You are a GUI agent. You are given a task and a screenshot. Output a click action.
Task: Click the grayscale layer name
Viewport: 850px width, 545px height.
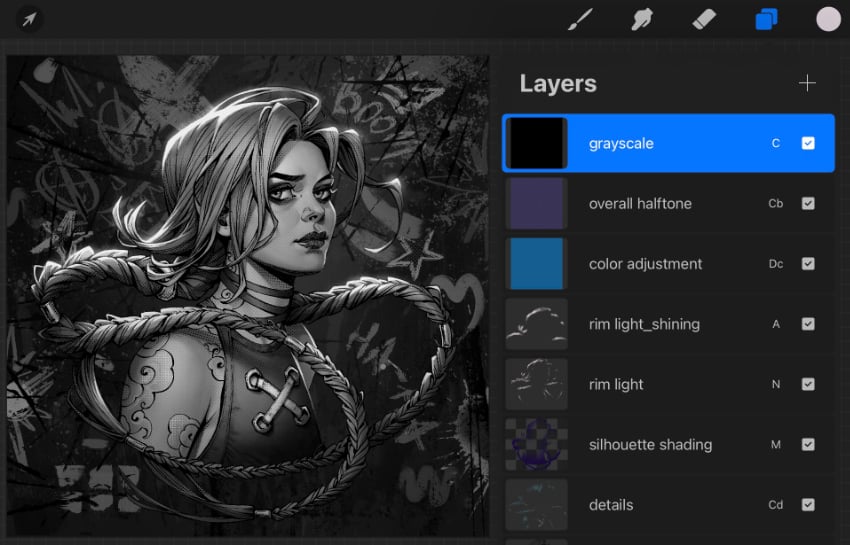click(621, 144)
